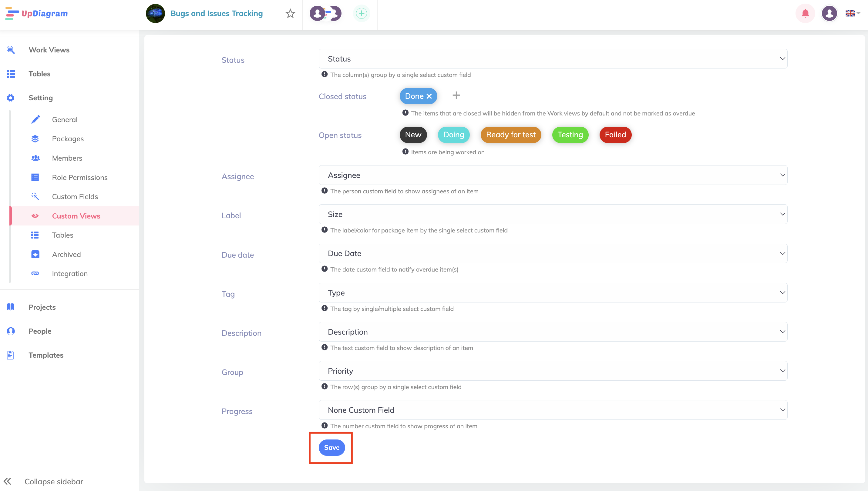This screenshot has width=868, height=491.
Task: Save the custom view settings
Action: [331, 447]
